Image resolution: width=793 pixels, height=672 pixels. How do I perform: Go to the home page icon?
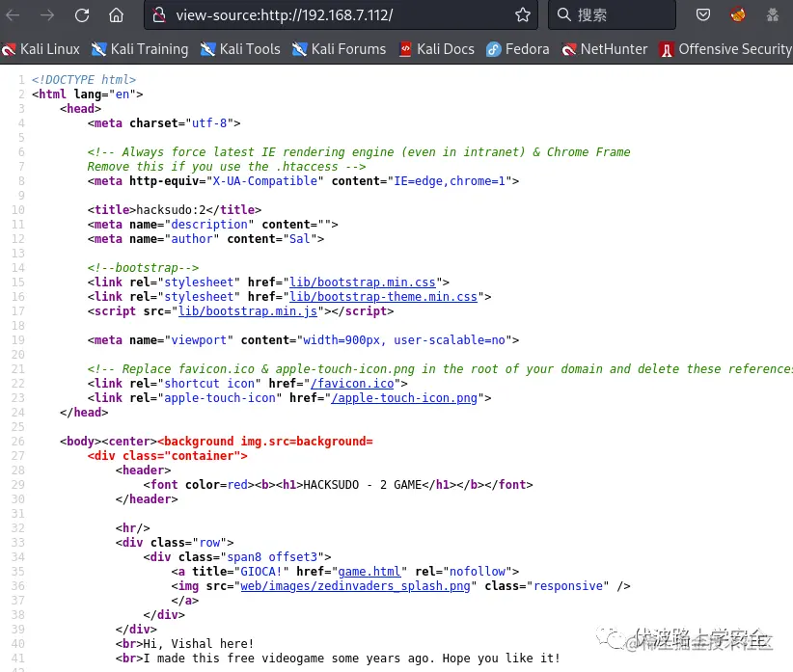click(117, 15)
